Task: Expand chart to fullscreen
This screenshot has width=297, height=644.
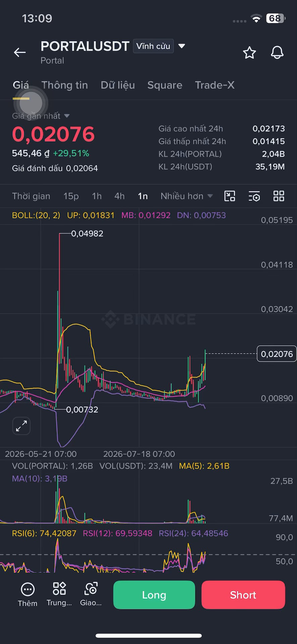Action: pos(21,426)
